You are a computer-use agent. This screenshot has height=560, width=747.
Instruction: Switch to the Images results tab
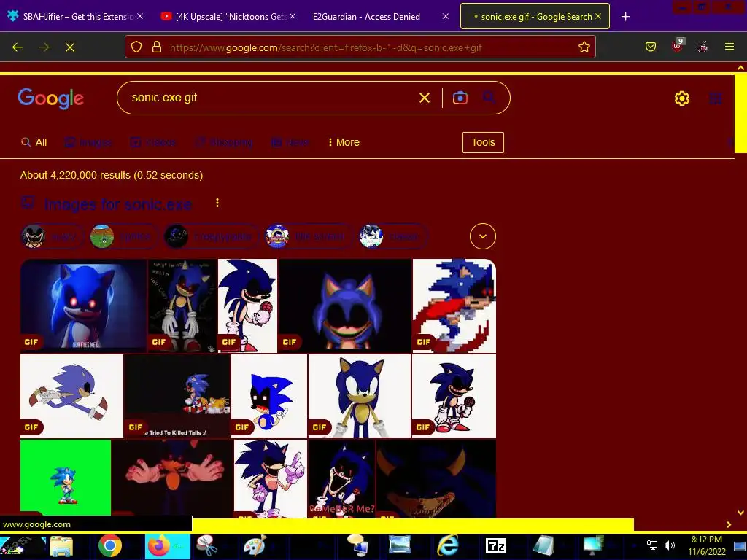click(x=88, y=142)
